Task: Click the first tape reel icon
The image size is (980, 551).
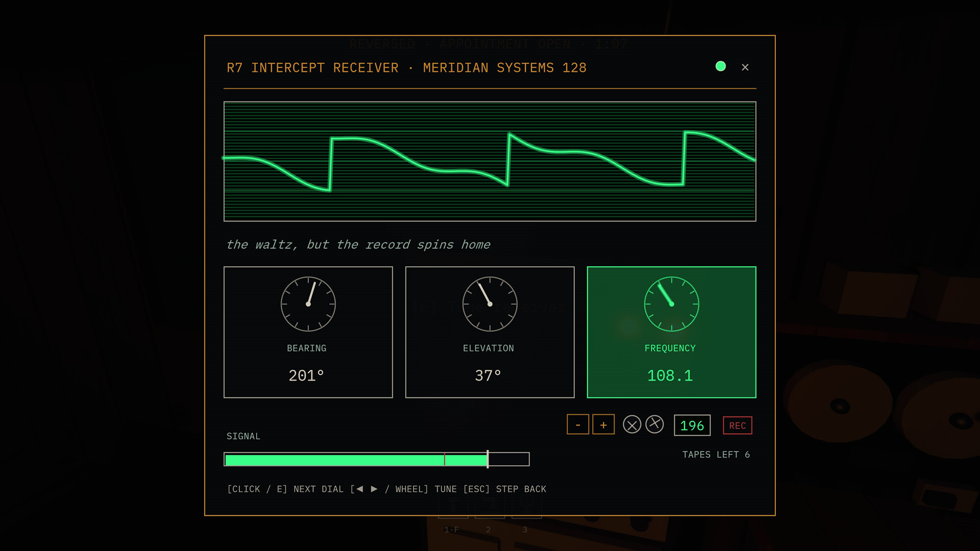Action: point(632,424)
